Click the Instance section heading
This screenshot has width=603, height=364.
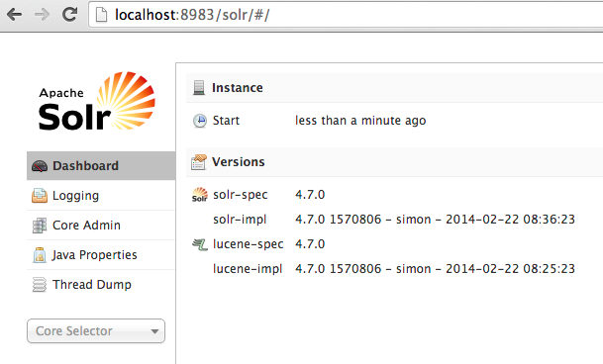point(238,88)
